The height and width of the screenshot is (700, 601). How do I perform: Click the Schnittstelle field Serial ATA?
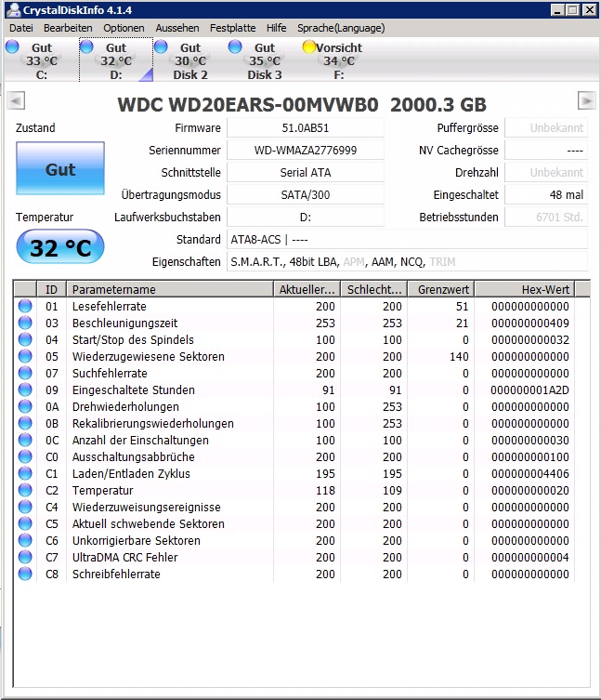pos(306,172)
